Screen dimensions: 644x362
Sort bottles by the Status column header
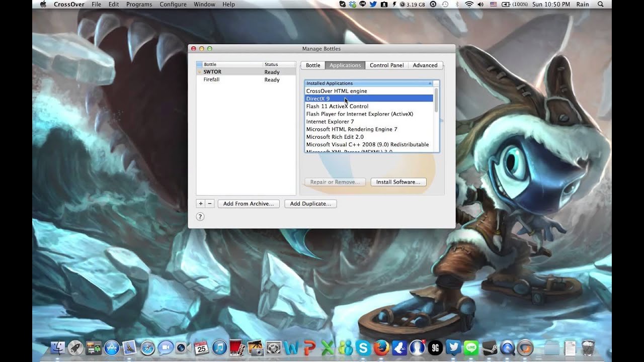[x=279, y=64]
